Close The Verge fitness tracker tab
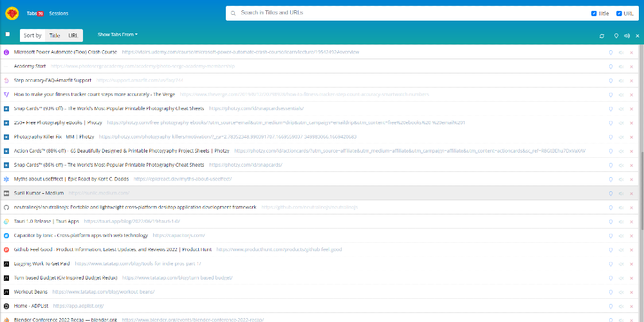The height and width of the screenshot is (322, 644). (x=632, y=95)
